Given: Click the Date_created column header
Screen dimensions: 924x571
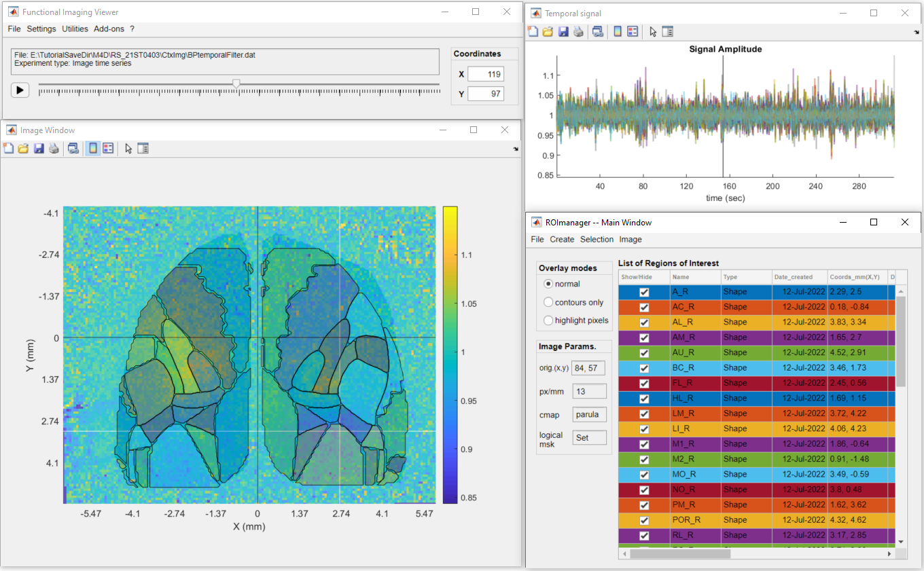Looking at the screenshot, I should pyautogui.click(x=799, y=277).
